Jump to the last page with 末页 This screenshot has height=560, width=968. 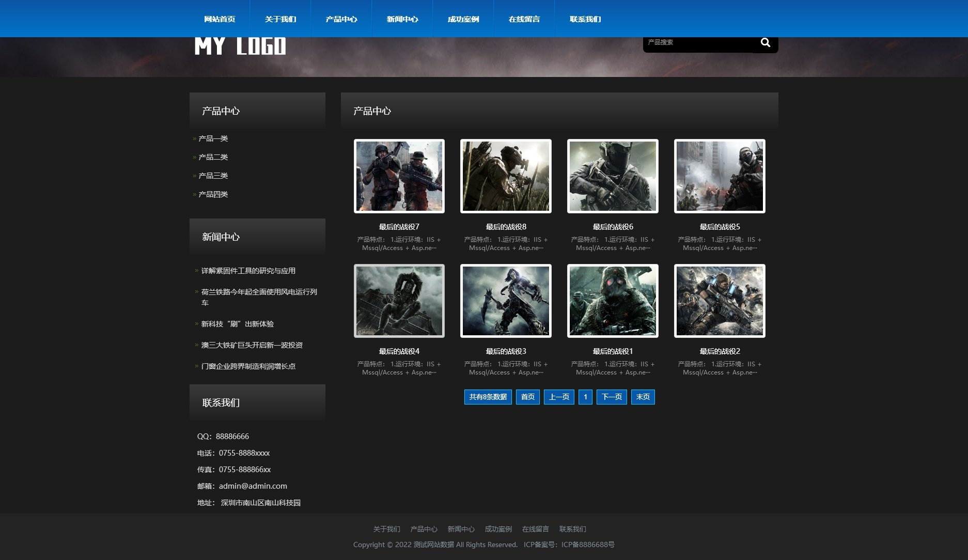tap(643, 397)
